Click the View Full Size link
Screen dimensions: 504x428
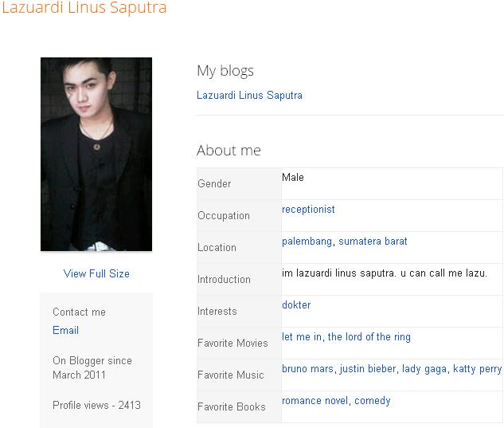click(x=96, y=273)
